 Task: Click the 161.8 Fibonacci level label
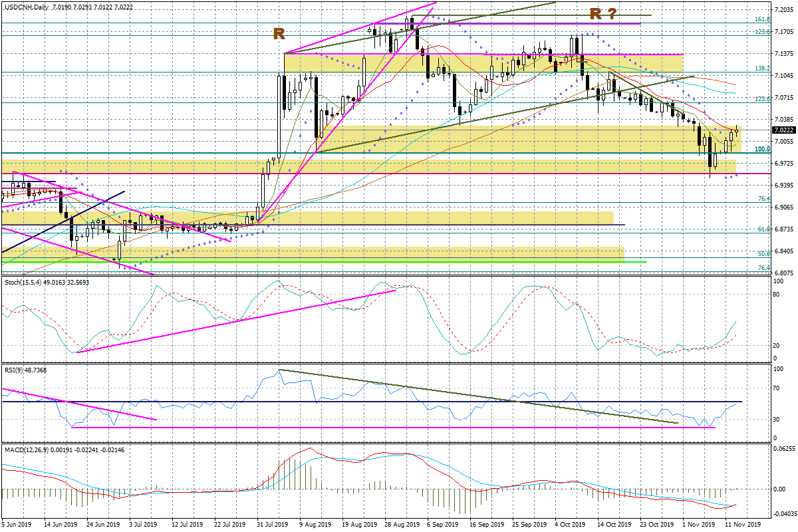pos(762,19)
